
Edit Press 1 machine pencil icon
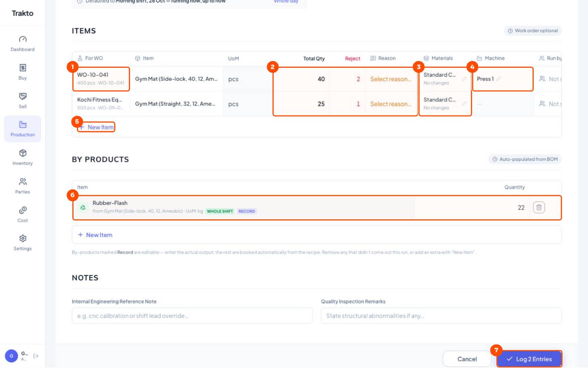coord(499,79)
